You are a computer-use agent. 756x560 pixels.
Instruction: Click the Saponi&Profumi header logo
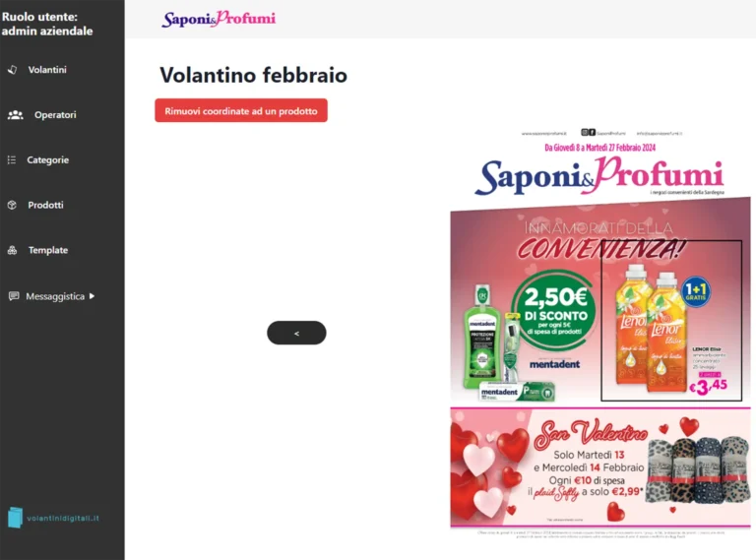click(x=219, y=19)
